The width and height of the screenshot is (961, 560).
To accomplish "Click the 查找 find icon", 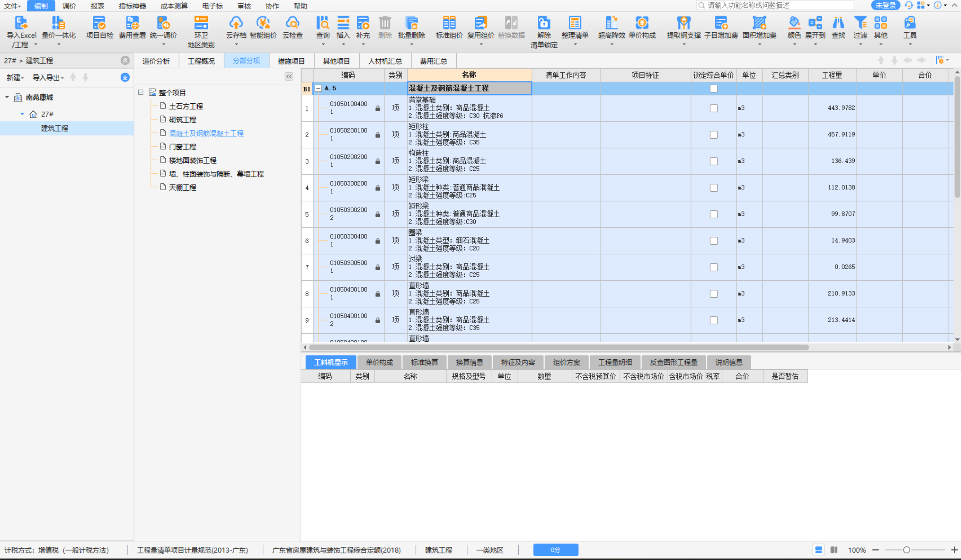I will (x=838, y=27).
